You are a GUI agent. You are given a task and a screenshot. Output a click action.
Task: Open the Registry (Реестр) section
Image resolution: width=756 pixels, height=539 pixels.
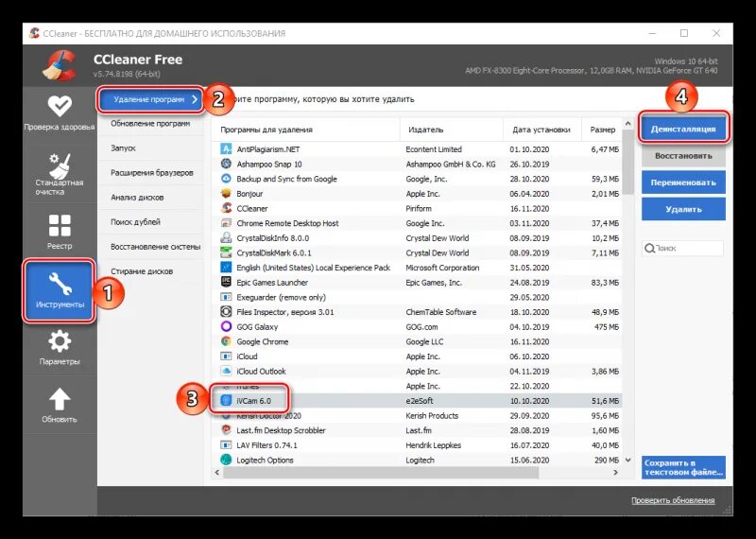[x=60, y=232]
